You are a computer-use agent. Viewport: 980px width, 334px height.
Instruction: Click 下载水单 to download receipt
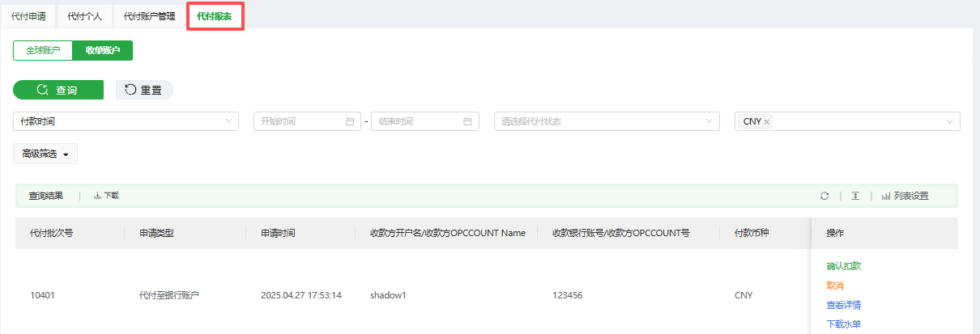[843, 324]
